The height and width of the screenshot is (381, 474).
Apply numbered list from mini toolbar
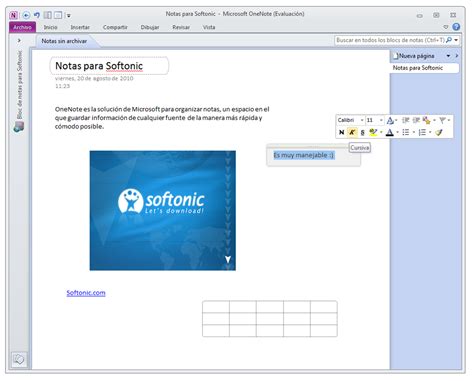pyautogui.click(x=422, y=132)
